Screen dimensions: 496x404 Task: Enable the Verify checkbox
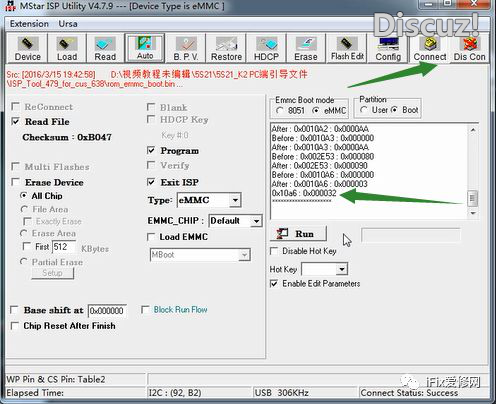click(x=151, y=165)
